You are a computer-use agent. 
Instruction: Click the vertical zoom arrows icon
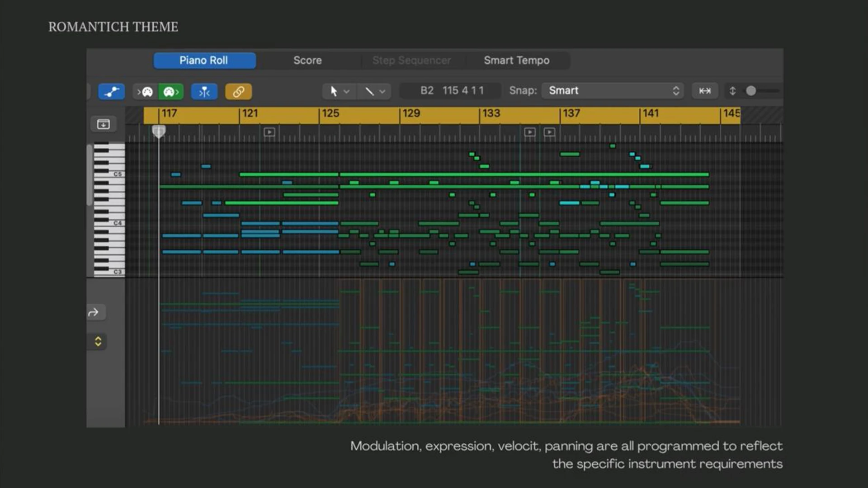coord(732,91)
